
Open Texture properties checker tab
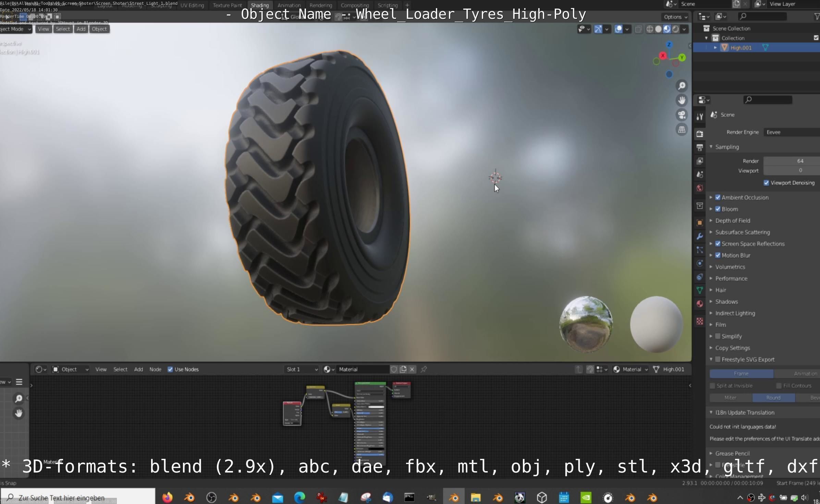pos(699,321)
